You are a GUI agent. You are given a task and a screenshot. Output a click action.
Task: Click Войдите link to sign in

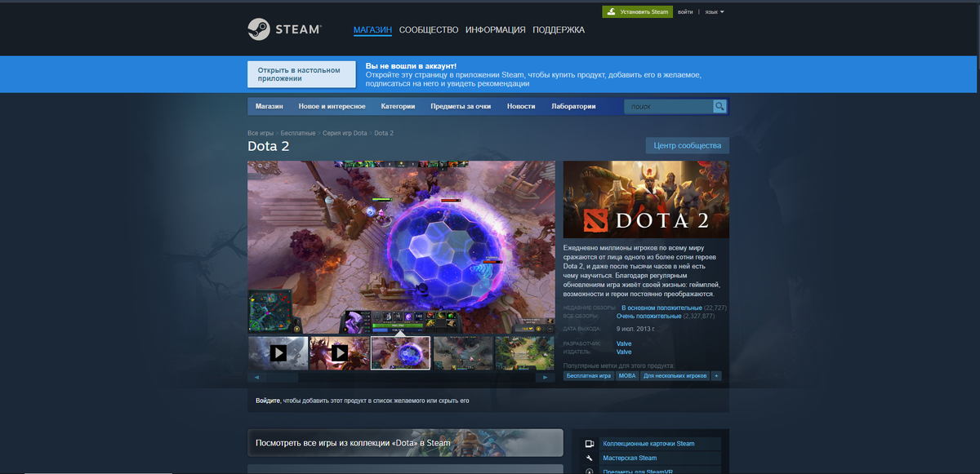(267, 401)
